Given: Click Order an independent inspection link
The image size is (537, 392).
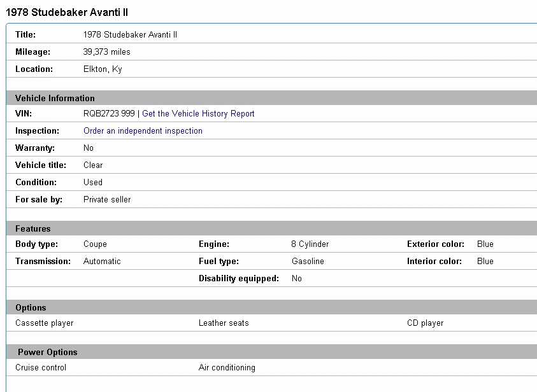Looking at the screenshot, I should click(x=143, y=131).
